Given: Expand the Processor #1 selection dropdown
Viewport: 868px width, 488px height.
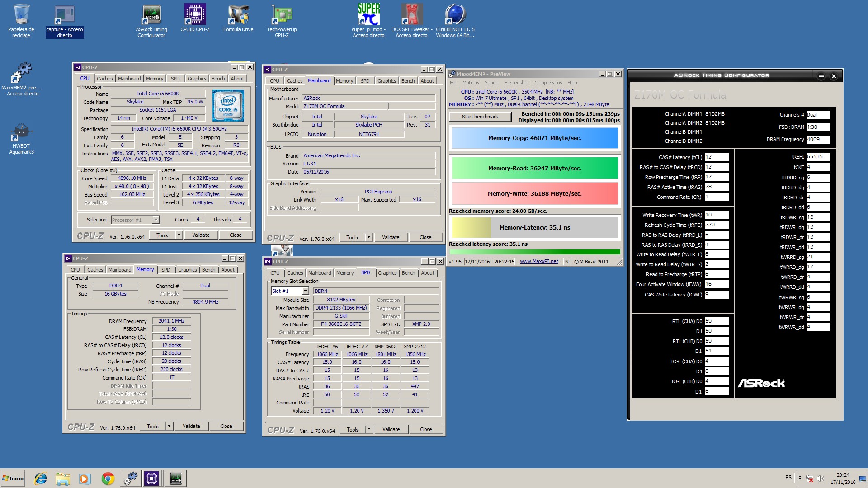Looking at the screenshot, I should coord(156,220).
